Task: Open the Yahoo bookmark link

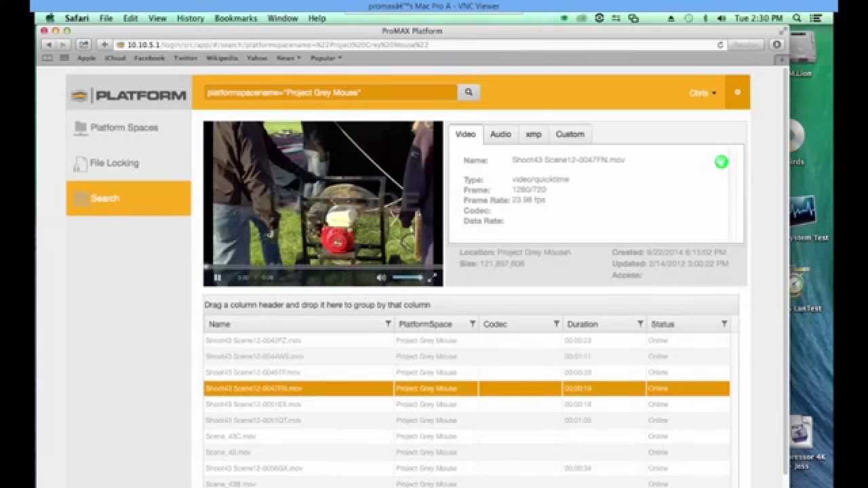Action: [256, 58]
